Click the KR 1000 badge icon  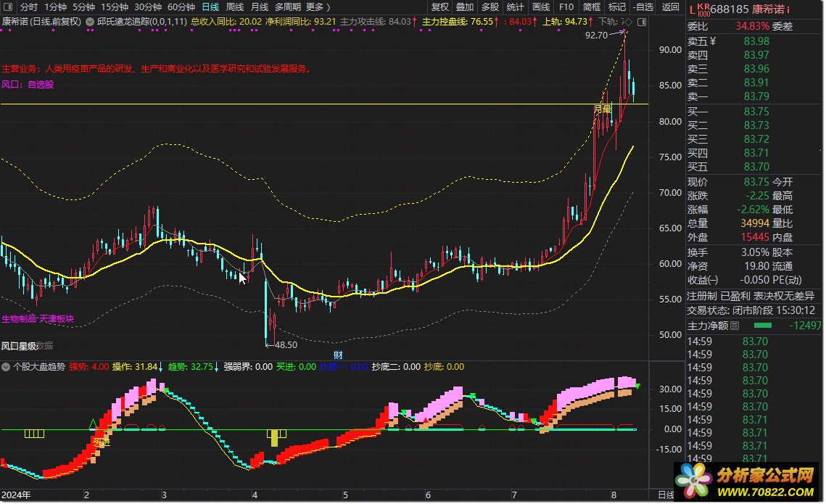703,9
